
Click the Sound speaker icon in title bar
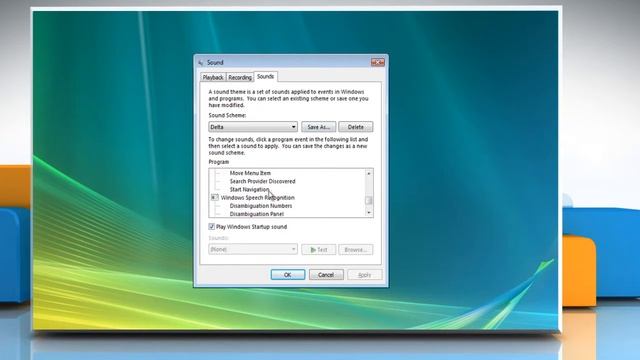coord(200,62)
